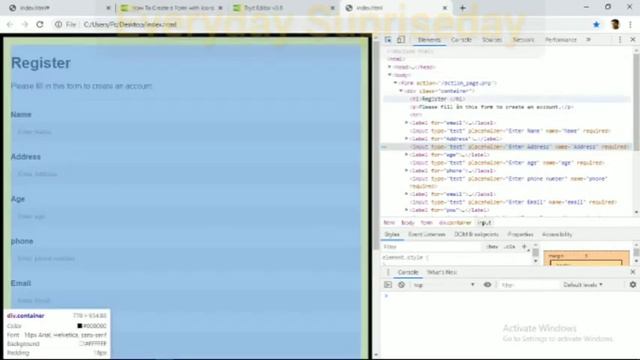640x360 pixels.
Task: Close the active index.html tab
Action: coord(445,8)
